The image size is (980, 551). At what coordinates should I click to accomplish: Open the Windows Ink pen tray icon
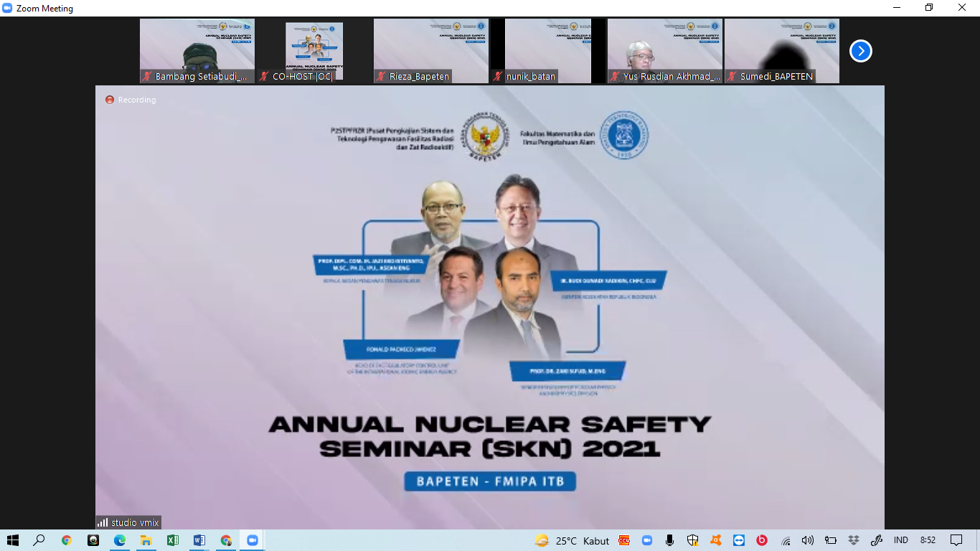pyautogui.click(x=877, y=540)
